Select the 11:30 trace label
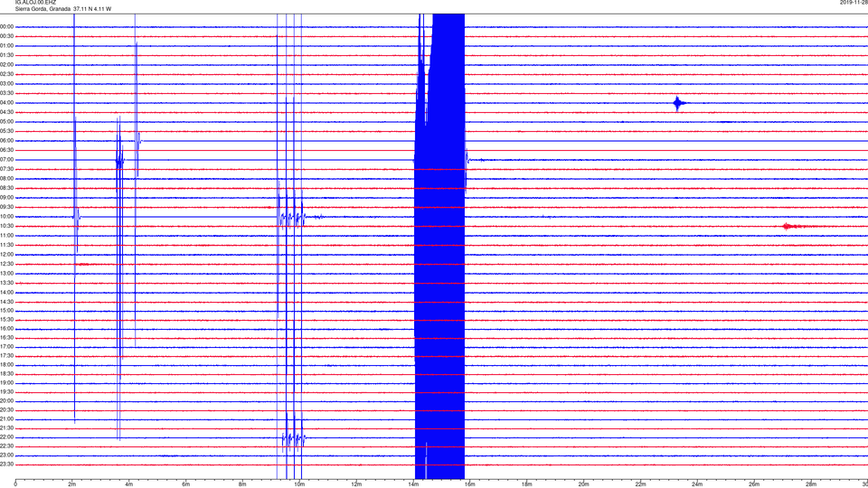This screenshot has height=488, width=868. point(6,245)
